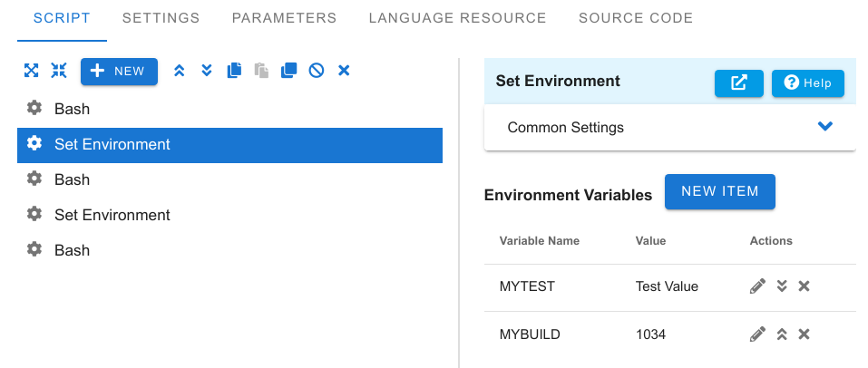Copy the selected script action

pos(234,71)
